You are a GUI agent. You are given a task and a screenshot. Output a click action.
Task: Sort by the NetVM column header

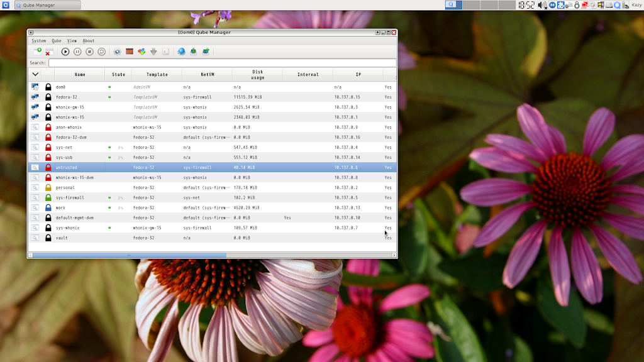pyautogui.click(x=208, y=74)
